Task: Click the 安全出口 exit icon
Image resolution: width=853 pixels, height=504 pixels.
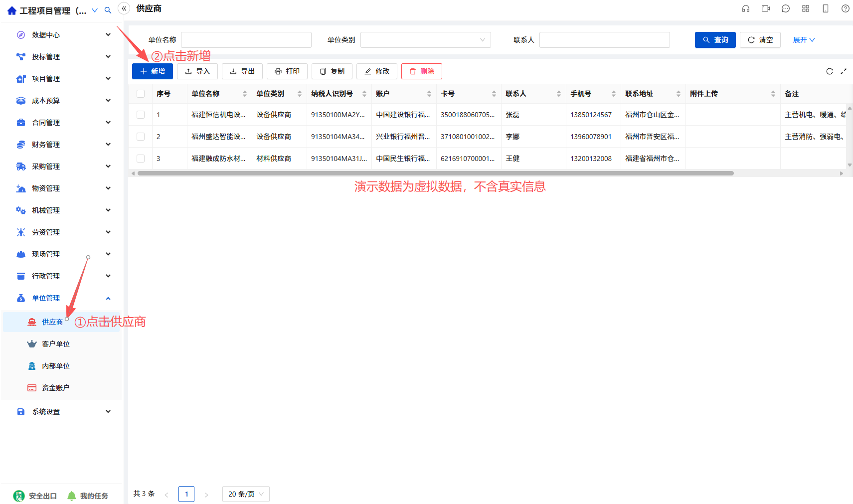Action: [19, 496]
